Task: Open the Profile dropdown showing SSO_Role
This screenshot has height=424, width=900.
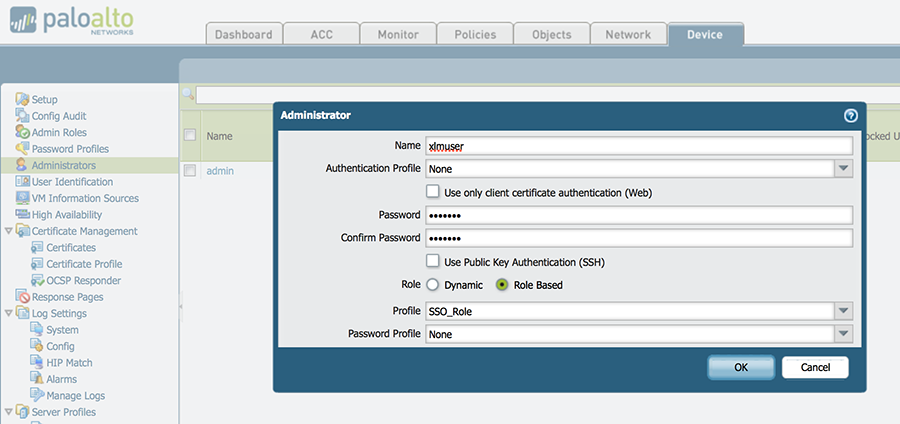Action: point(844,311)
